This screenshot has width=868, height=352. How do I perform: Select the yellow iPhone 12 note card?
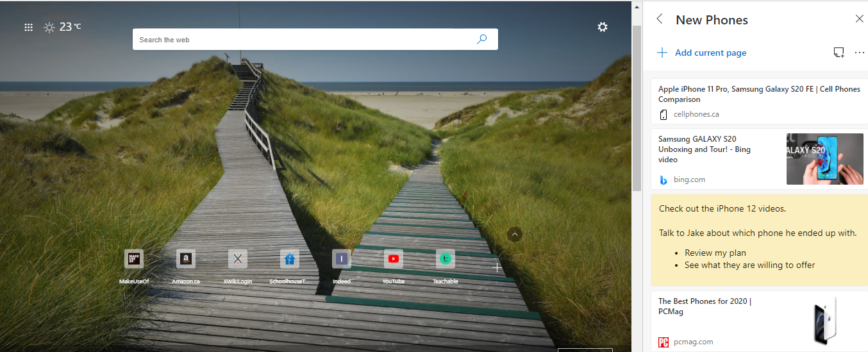pos(758,240)
